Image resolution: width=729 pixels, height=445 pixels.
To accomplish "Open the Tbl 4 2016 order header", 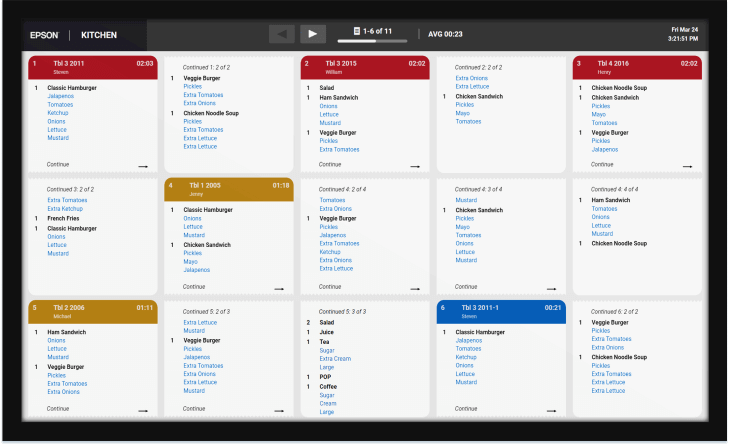I will [636, 66].
